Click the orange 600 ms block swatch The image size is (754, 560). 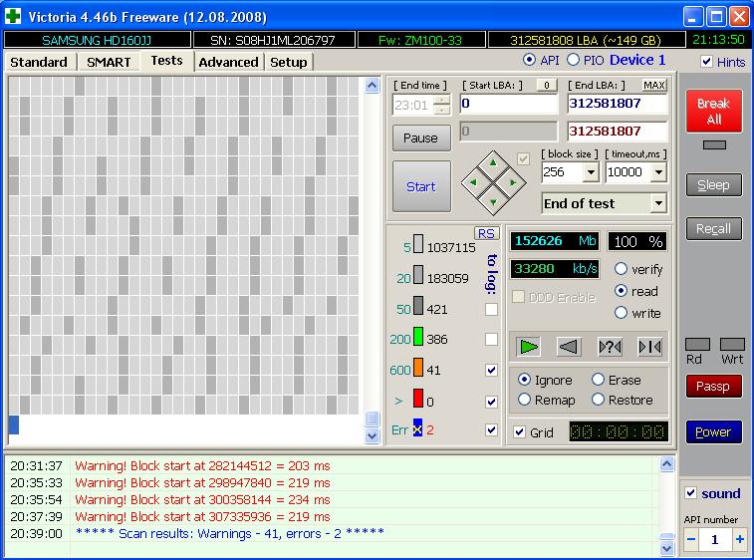[418, 370]
